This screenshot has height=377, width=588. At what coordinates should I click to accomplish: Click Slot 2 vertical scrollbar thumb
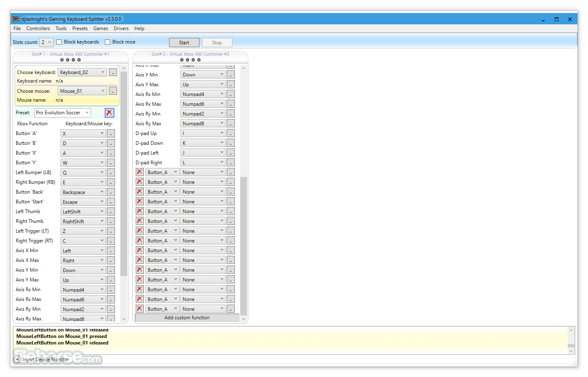(x=244, y=246)
